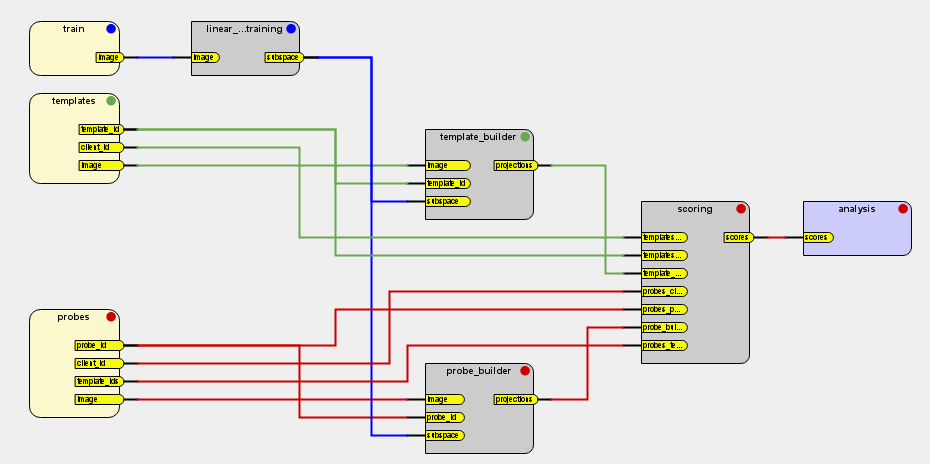930x464 pixels.
Task: Click the red dot on analysis block
Action: pyautogui.click(x=903, y=209)
